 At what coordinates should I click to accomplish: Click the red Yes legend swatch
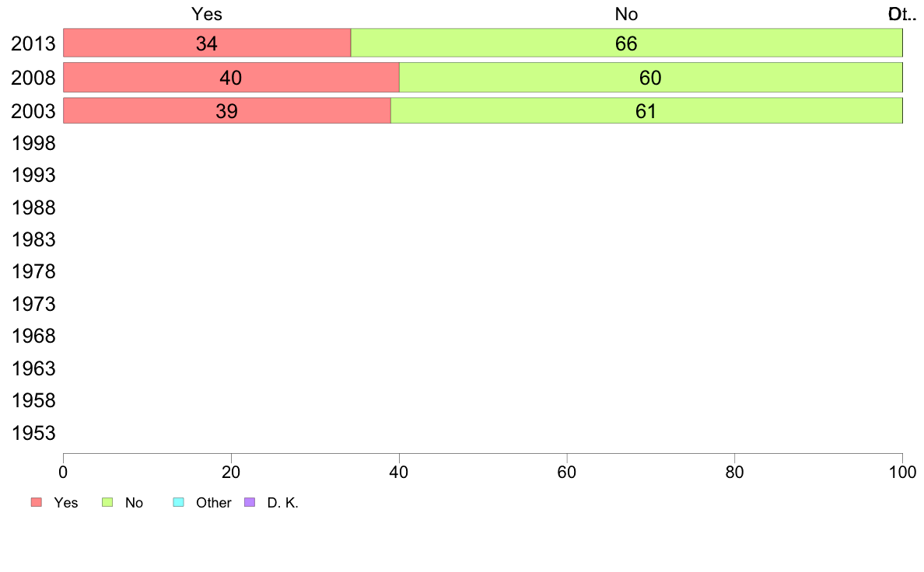click(x=37, y=502)
